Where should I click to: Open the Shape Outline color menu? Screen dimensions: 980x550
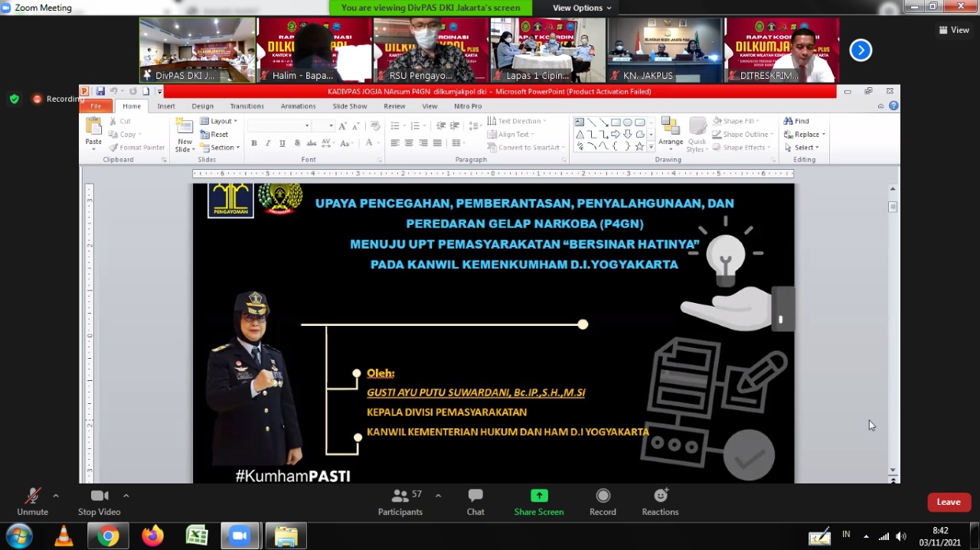tap(743, 135)
